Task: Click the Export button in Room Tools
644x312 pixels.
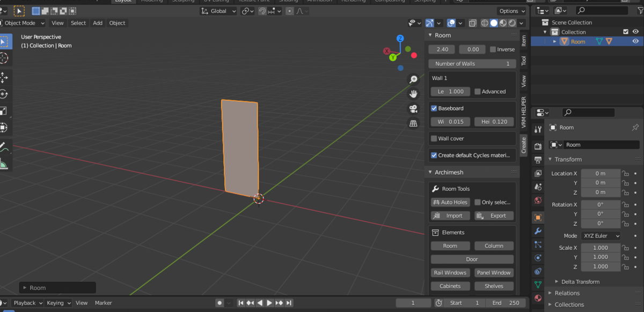Action: click(x=494, y=216)
